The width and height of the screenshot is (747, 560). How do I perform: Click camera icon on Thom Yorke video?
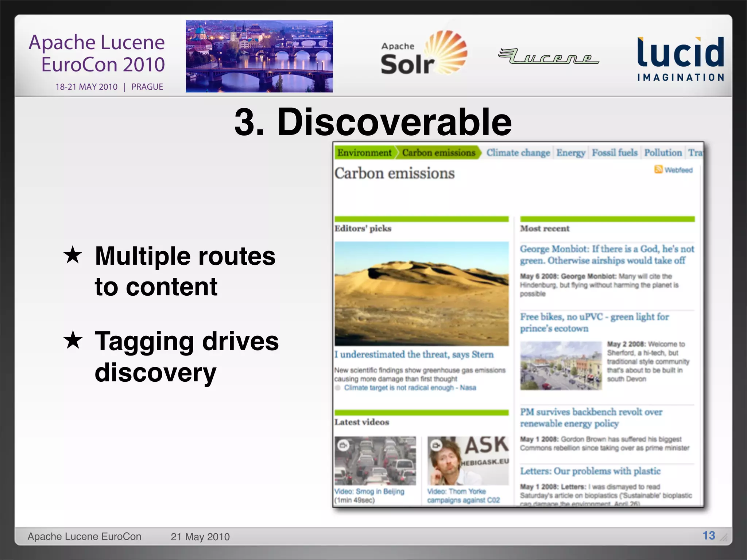click(x=436, y=445)
